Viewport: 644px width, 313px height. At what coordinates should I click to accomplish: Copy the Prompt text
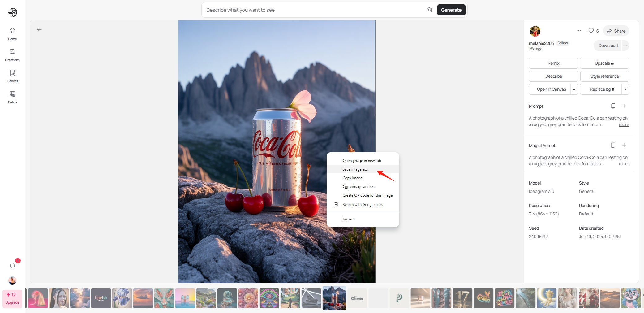click(613, 106)
